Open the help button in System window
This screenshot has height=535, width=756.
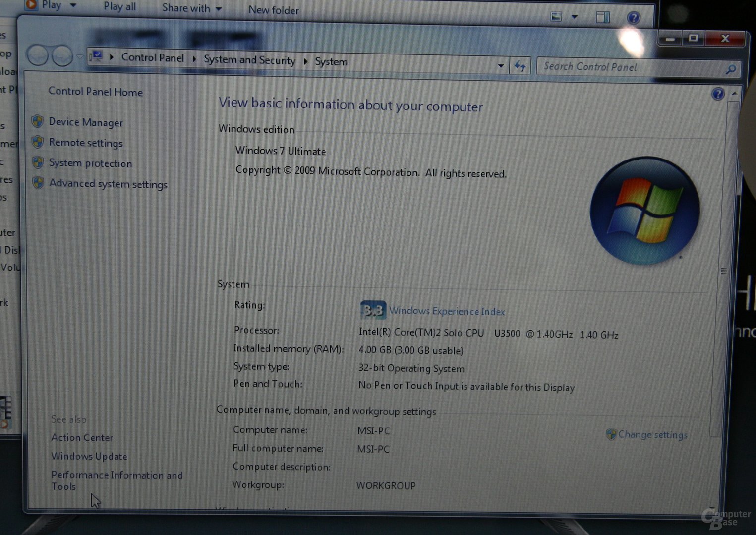(718, 94)
